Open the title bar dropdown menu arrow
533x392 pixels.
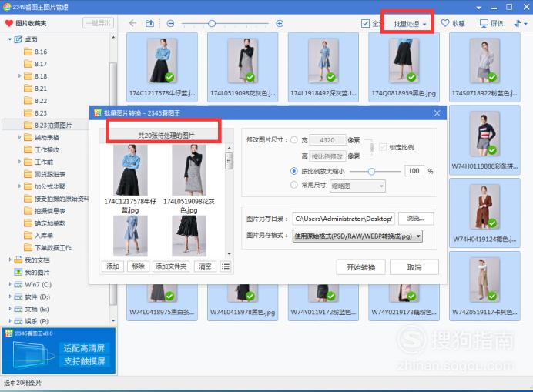(478, 8)
